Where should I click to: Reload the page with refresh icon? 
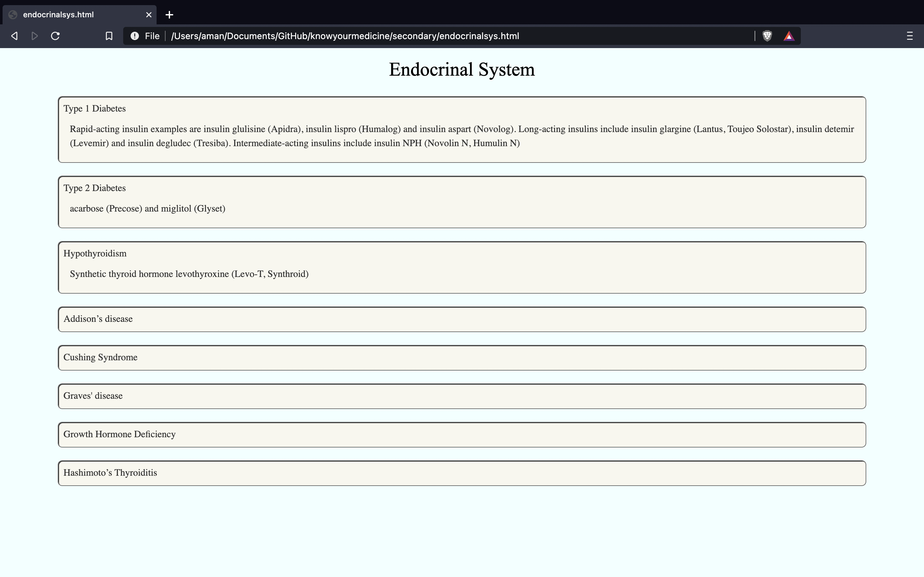tap(56, 36)
